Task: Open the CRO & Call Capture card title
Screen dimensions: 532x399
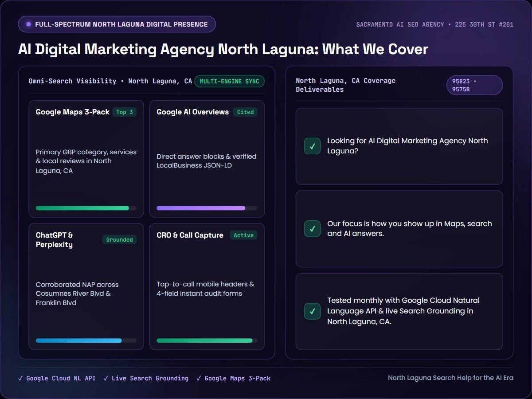Action: [190, 235]
